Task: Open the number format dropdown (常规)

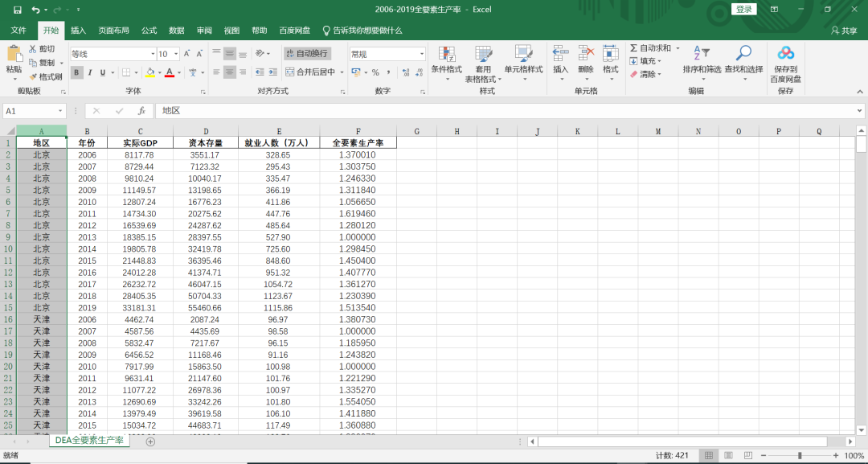Action: [x=422, y=54]
